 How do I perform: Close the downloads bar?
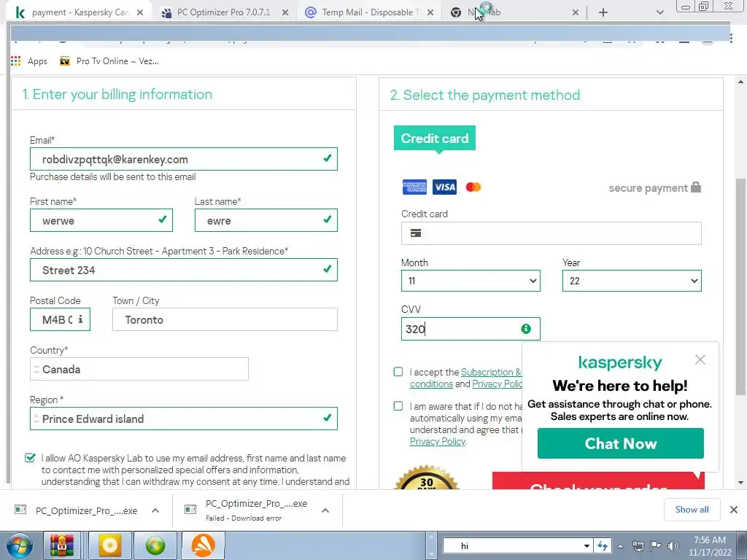coord(734,510)
